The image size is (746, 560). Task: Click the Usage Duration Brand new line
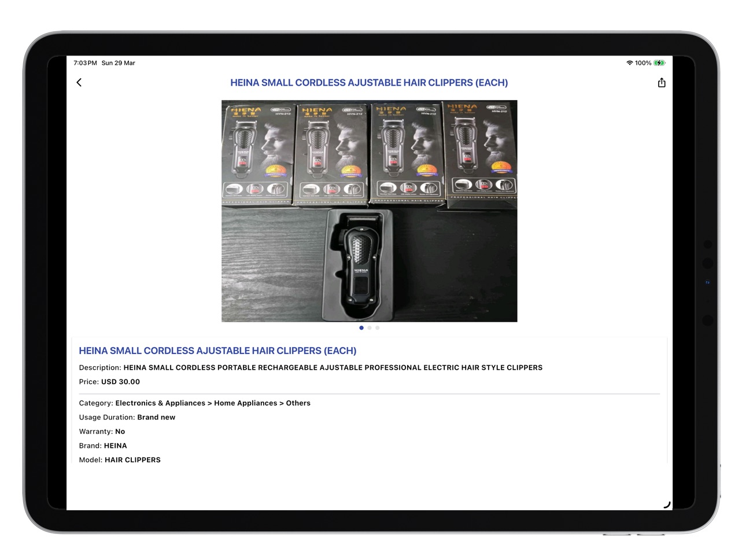(x=127, y=417)
